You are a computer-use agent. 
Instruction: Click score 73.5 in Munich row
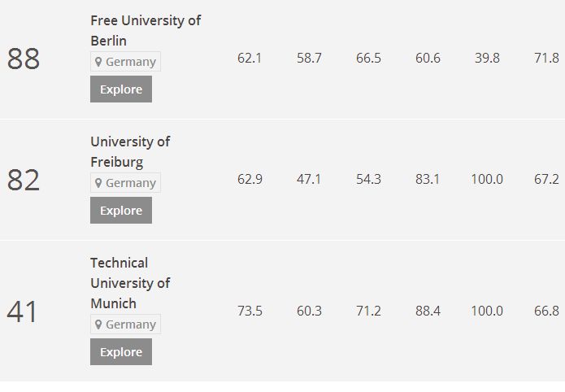click(250, 311)
